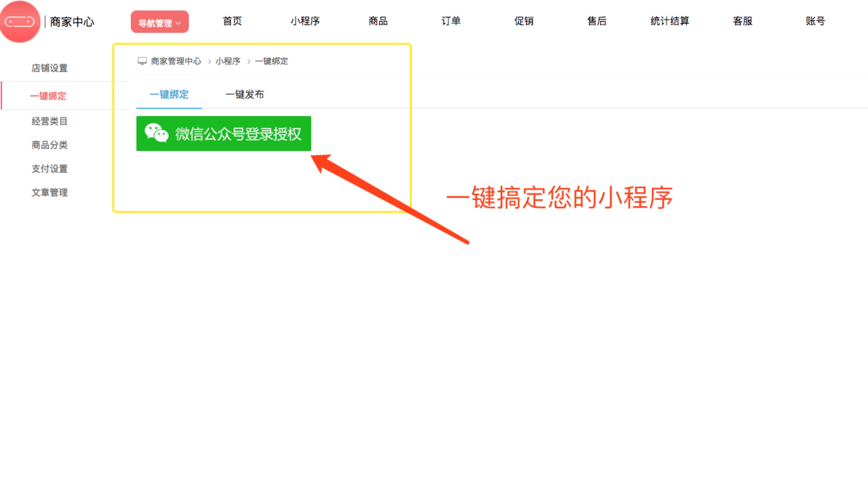Open the 售后 top menu

click(x=597, y=21)
